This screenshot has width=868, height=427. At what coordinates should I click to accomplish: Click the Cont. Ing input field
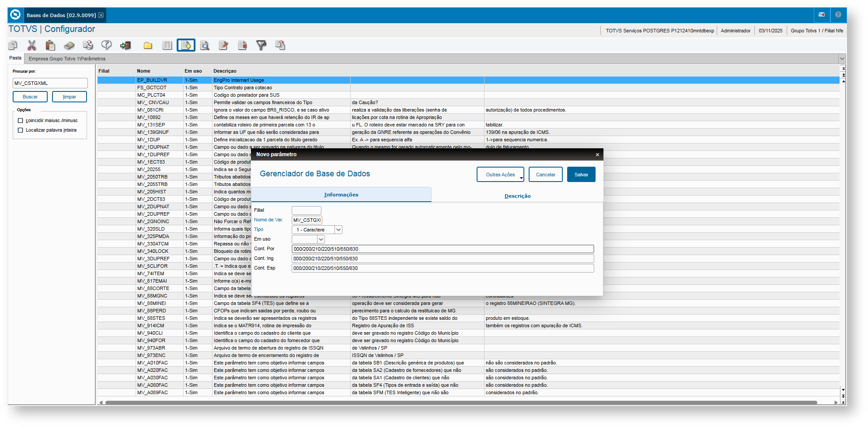[x=443, y=259]
